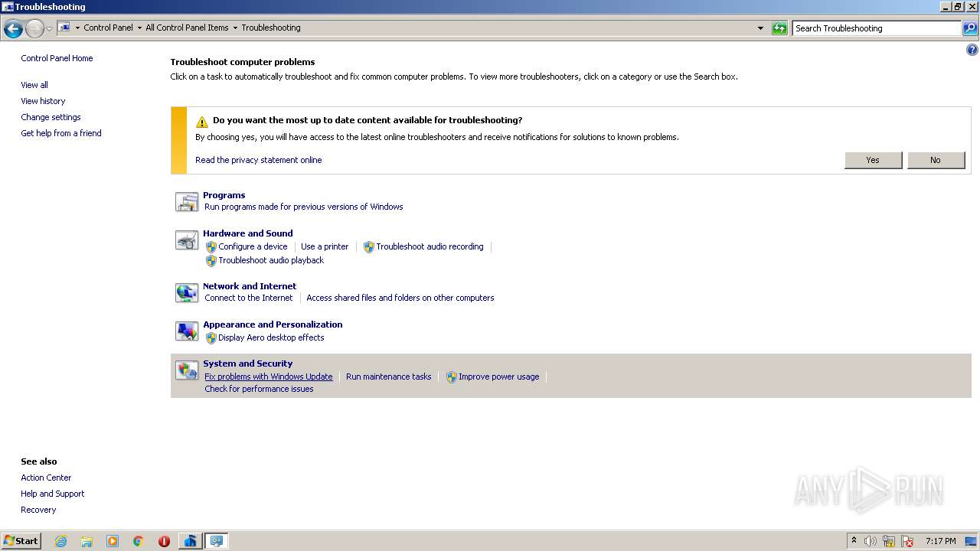Read the privacy statement online link

(x=258, y=160)
